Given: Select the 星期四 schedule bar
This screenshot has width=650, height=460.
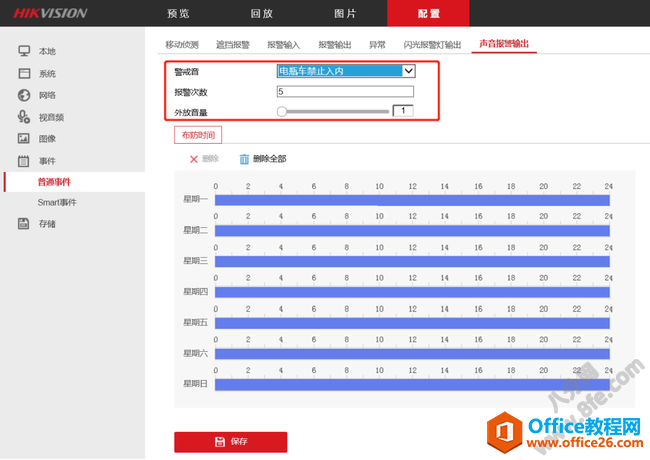Looking at the screenshot, I should coord(412,292).
